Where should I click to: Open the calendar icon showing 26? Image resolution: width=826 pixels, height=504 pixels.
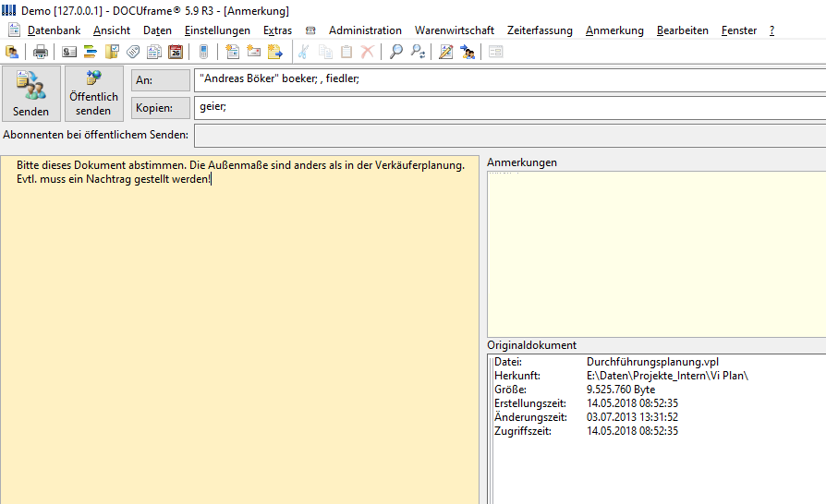point(176,52)
